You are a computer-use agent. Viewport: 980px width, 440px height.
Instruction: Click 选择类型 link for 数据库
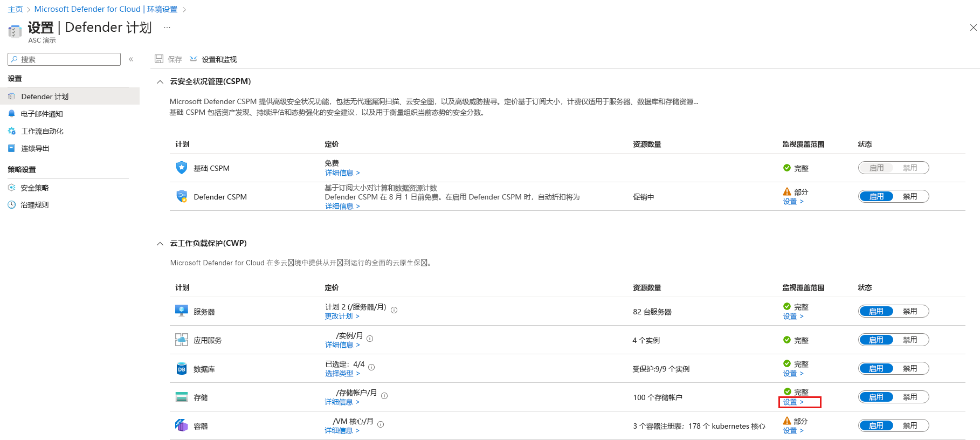coord(342,373)
